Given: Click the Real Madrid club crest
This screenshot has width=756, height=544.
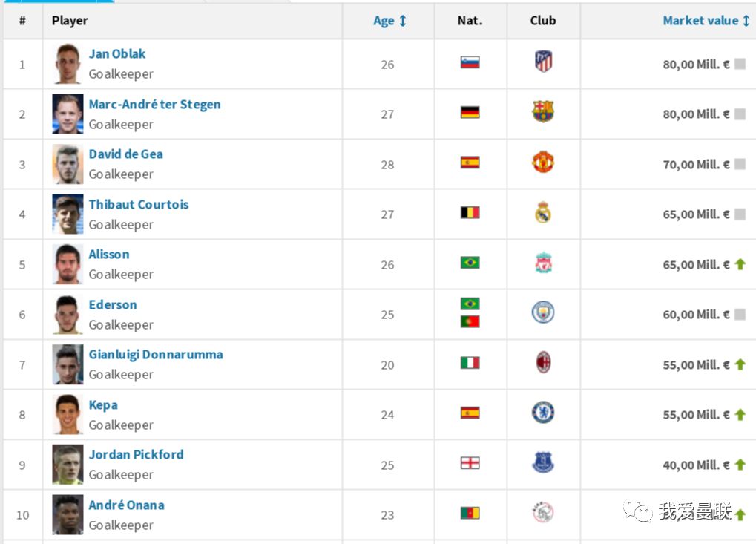Looking at the screenshot, I should click(x=543, y=213).
